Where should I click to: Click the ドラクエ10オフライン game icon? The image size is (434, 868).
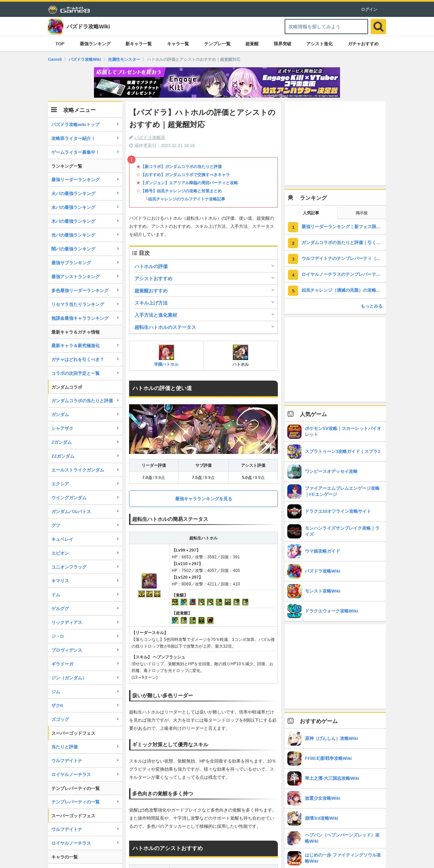294,511
